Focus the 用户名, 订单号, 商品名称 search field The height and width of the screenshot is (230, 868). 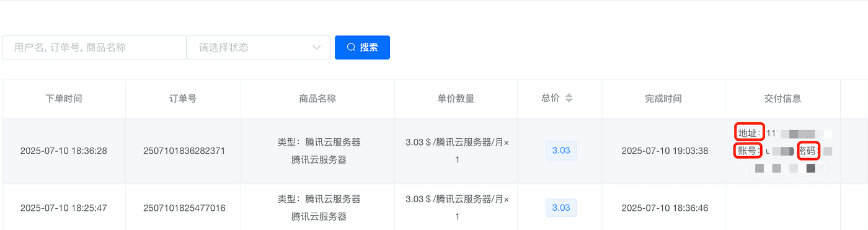(94, 47)
